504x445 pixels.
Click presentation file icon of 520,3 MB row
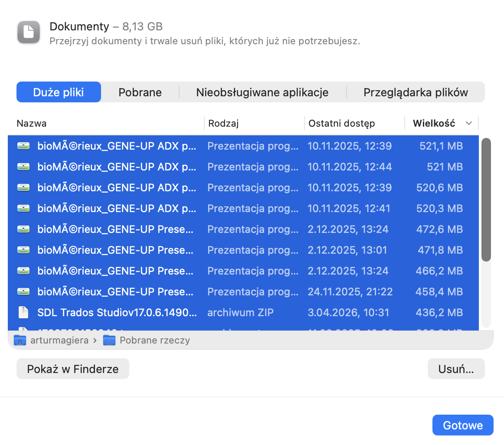pos(23,208)
